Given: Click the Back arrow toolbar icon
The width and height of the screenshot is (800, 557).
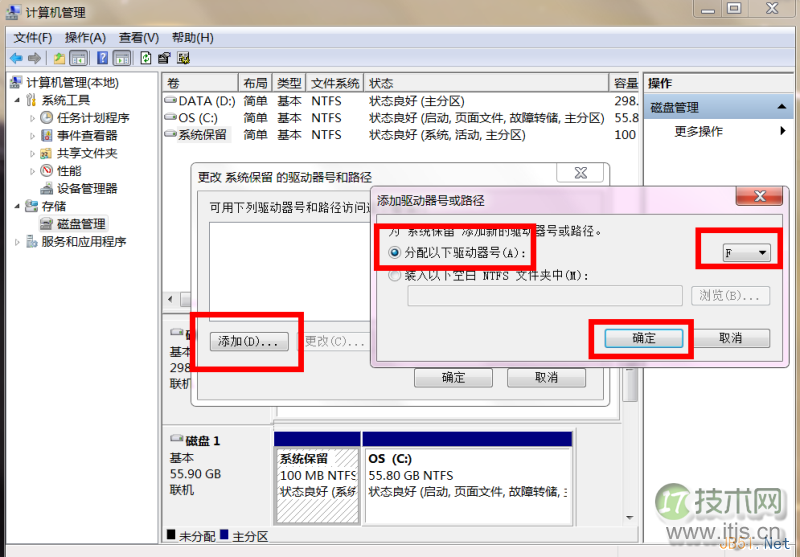Looking at the screenshot, I should tap(16, 59).
